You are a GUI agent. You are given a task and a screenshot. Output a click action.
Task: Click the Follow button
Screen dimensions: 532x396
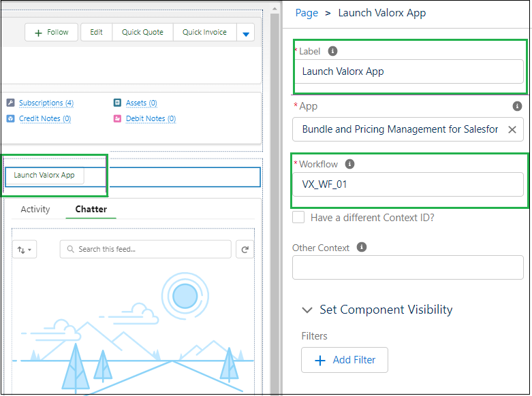[x=51, y=33]
